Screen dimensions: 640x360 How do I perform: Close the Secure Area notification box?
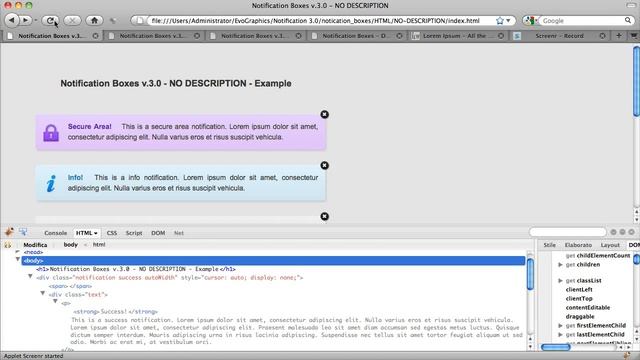click(x=324, y=114)
